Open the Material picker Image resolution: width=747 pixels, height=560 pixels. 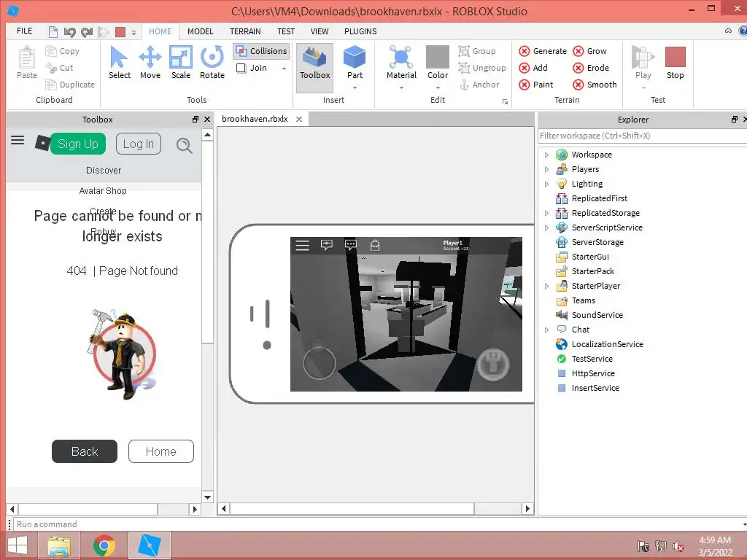(401, 63)
